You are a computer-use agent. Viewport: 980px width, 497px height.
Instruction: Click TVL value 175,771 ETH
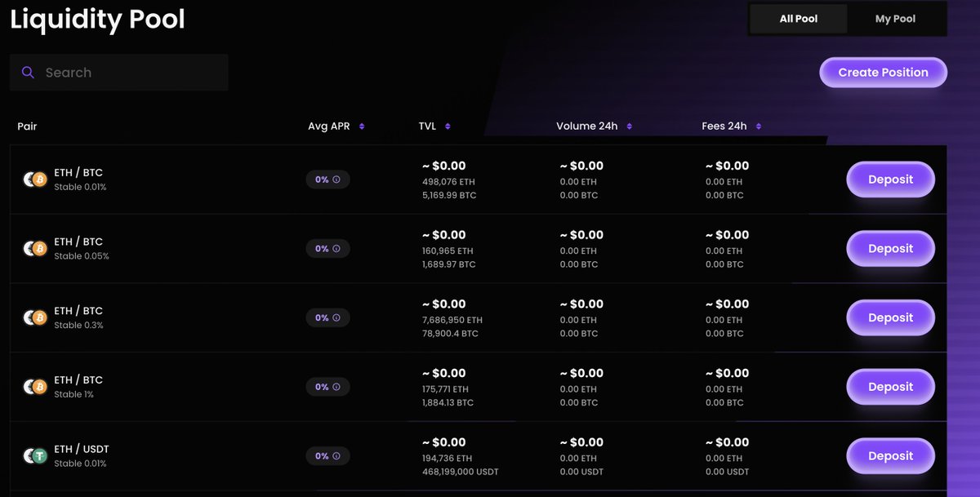[447, 389]
